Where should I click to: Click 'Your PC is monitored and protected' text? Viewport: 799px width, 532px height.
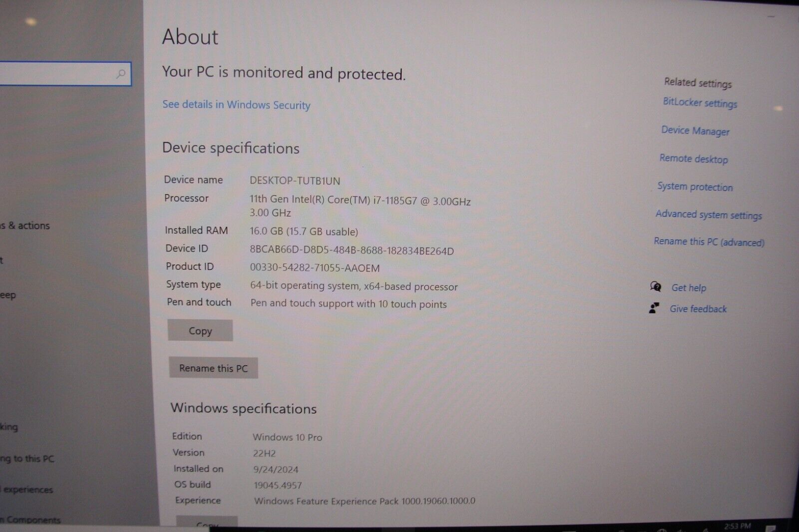tap(284, 73)
